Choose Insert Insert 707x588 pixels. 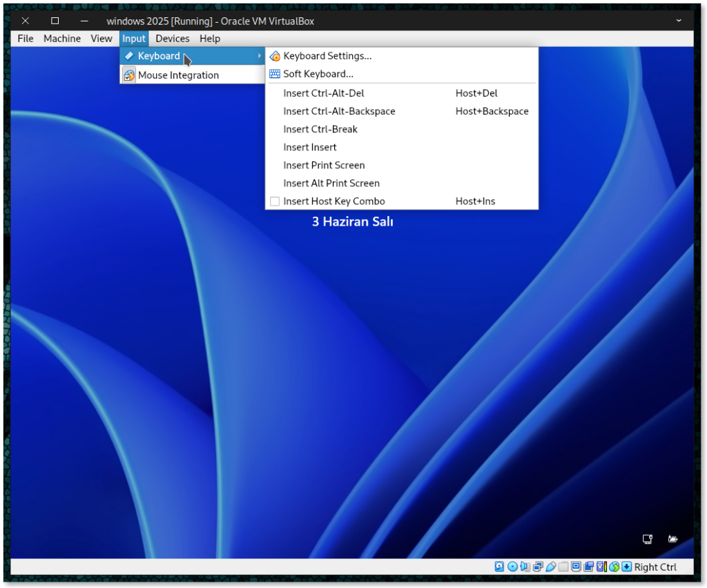(402, 147)
